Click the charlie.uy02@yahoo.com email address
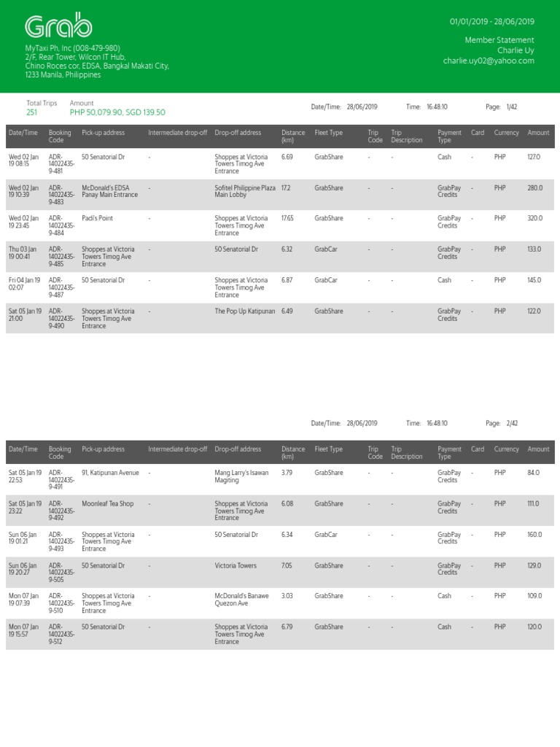This screenshot has height=747, width=560. pyautogui.click(x=488, y=61)
